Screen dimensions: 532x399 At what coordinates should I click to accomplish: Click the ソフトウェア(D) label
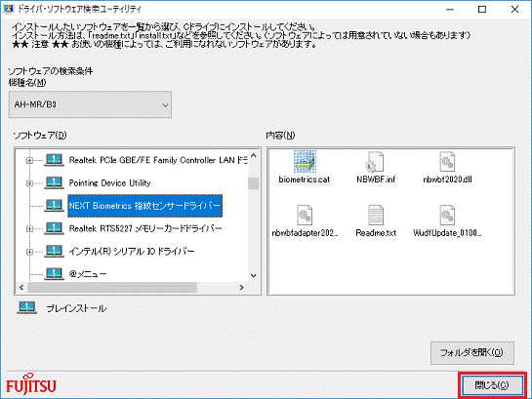tap(40, 136)
